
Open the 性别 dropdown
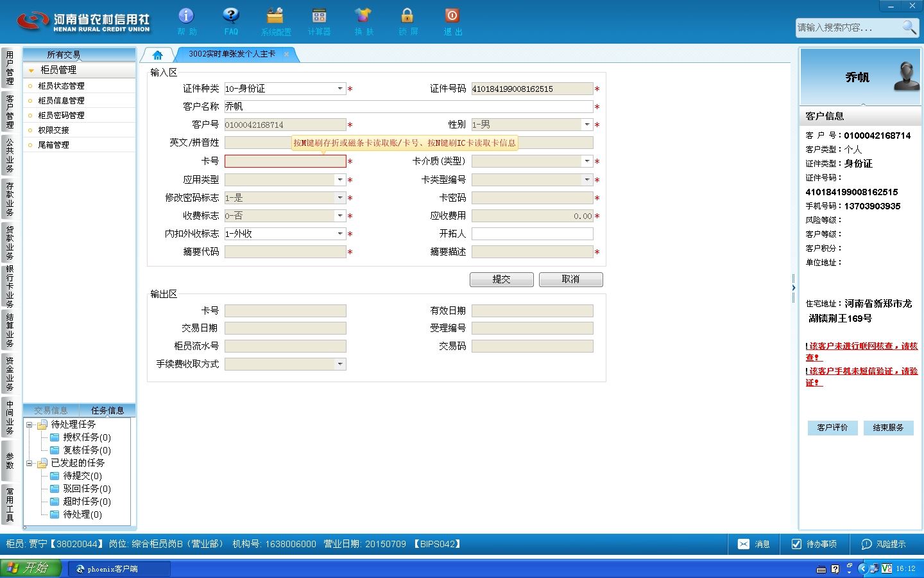tap(587, 125)
